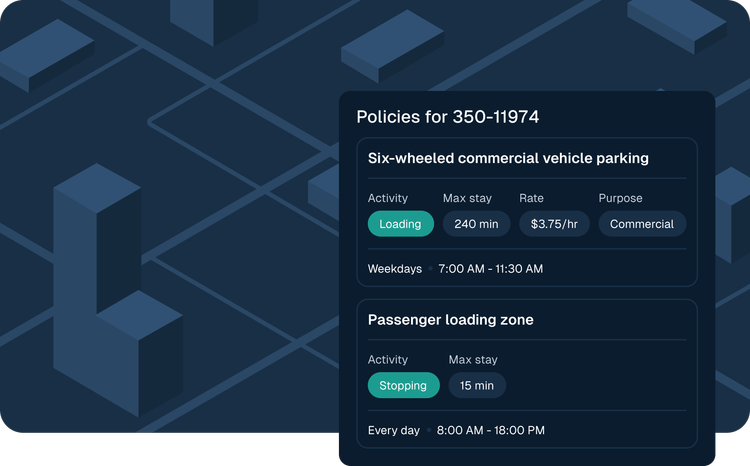Select the 15 min max stay pill
The image size is (750, 466).
click(476, 385)
